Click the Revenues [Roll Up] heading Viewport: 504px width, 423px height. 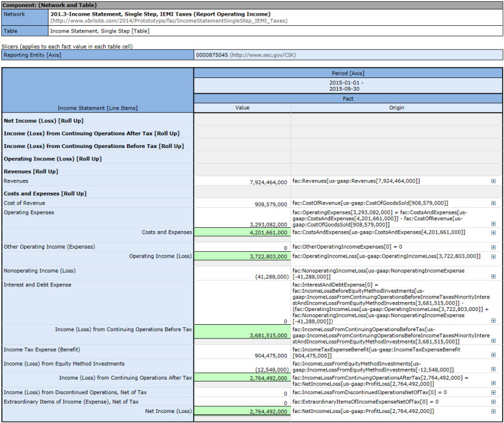point(31,171)
